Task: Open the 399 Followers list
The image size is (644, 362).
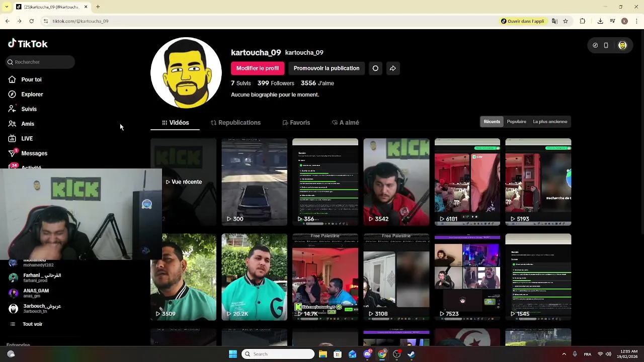Action: click(x=276, y=83)
